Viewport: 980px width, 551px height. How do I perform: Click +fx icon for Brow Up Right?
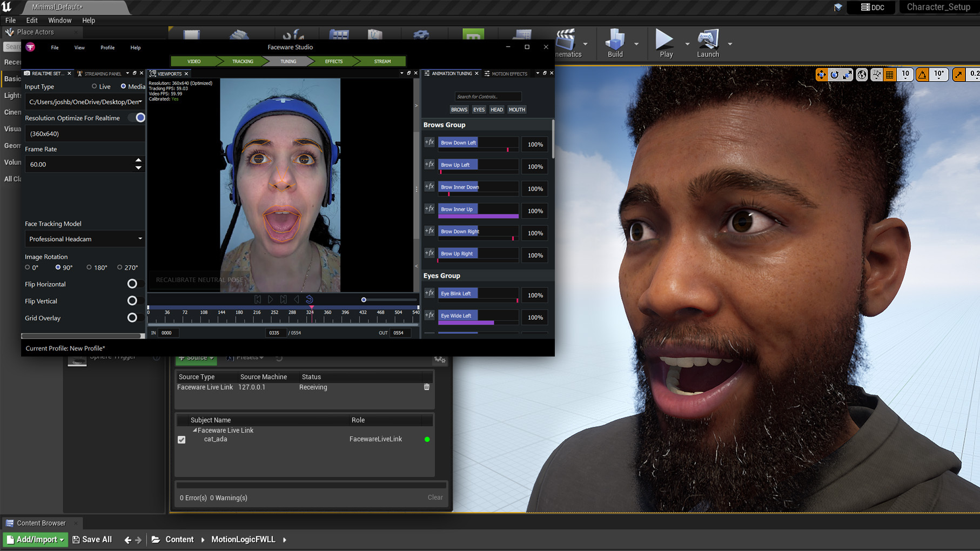[429, 253]
